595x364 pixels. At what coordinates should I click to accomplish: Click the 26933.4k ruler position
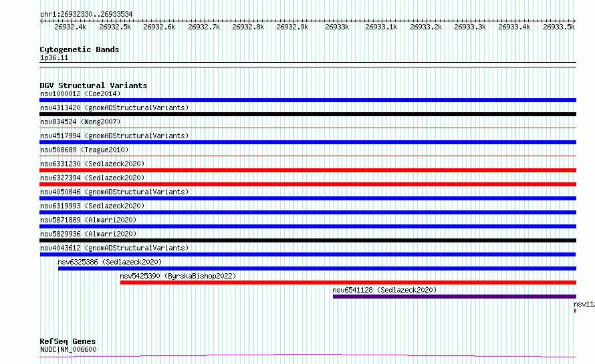[x=514, y=27]
